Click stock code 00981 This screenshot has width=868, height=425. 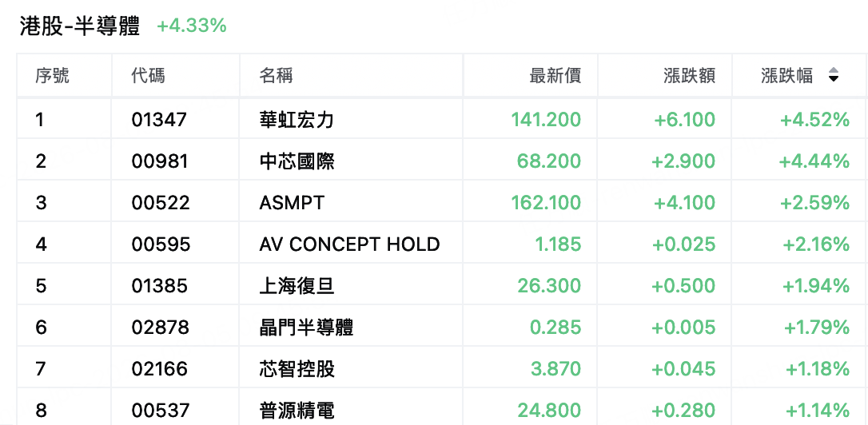coord(159,161)
